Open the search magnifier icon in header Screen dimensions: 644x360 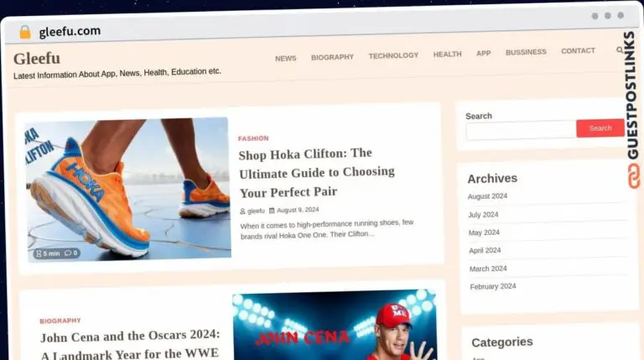coord(620,50)
